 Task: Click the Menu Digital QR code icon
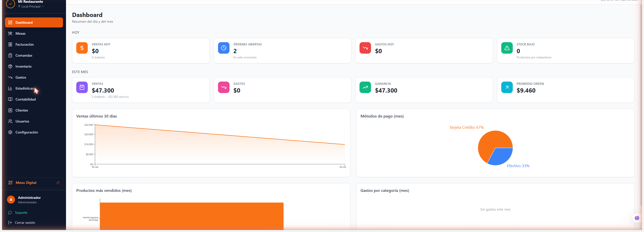click(10, 183)
